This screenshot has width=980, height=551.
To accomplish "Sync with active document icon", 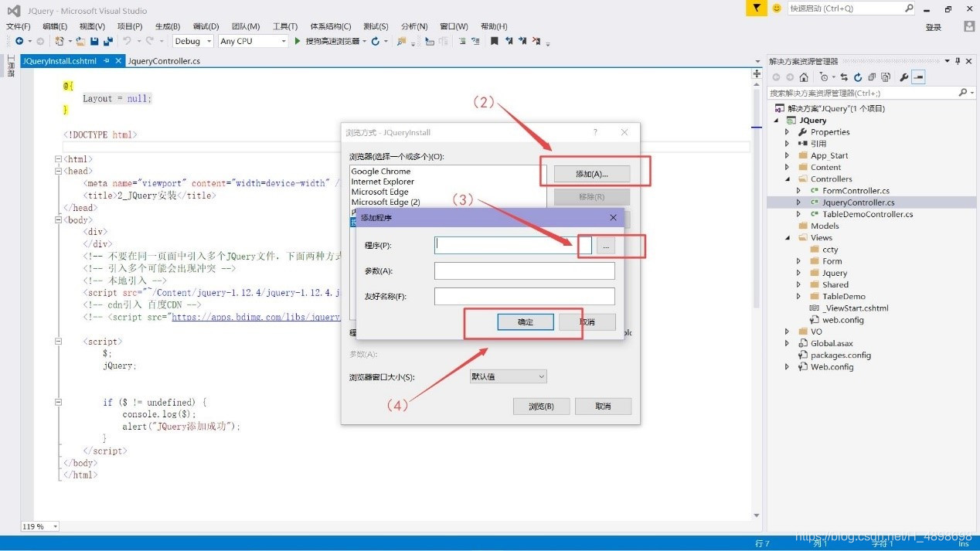I will tap(844, 77).
